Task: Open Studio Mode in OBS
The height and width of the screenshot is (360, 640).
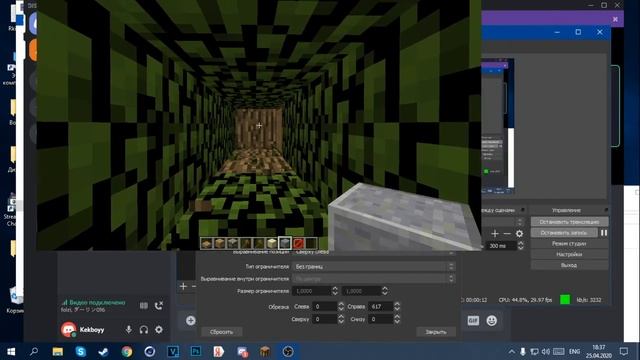Action: coord(569,244)
